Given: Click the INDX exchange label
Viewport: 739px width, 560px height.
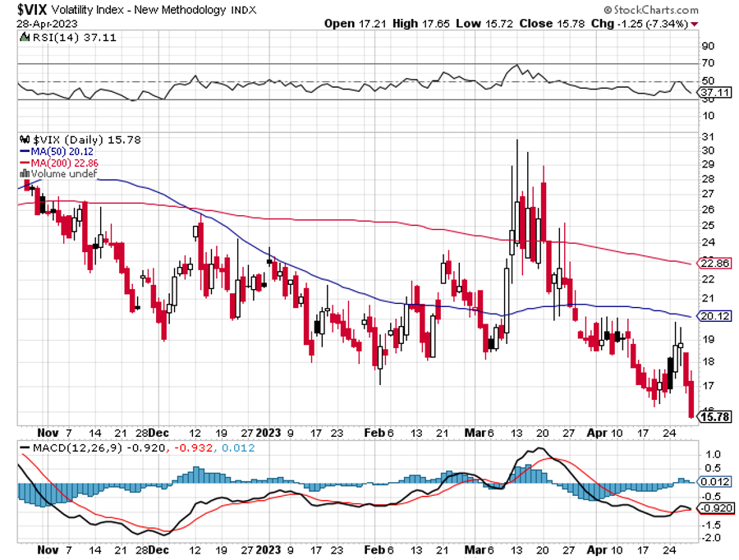Looking at the screenshot, I should pyautogui.click(x=244, y=11).
